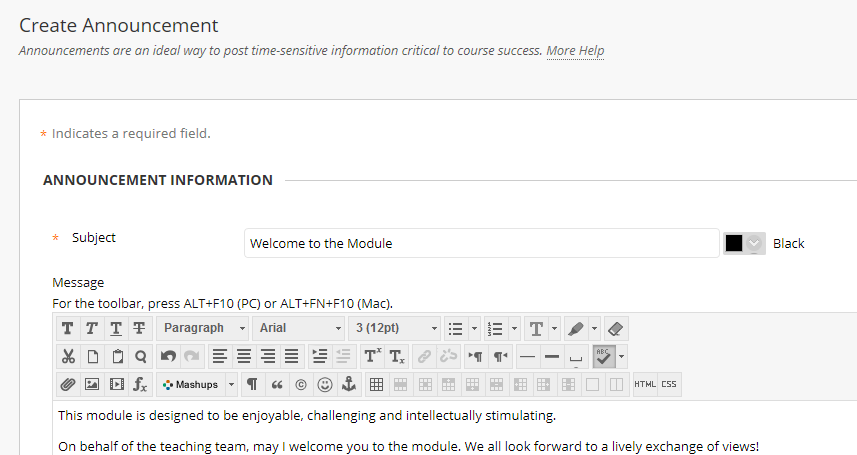Apply highlight color with marker icon

(x=576, y=328)
